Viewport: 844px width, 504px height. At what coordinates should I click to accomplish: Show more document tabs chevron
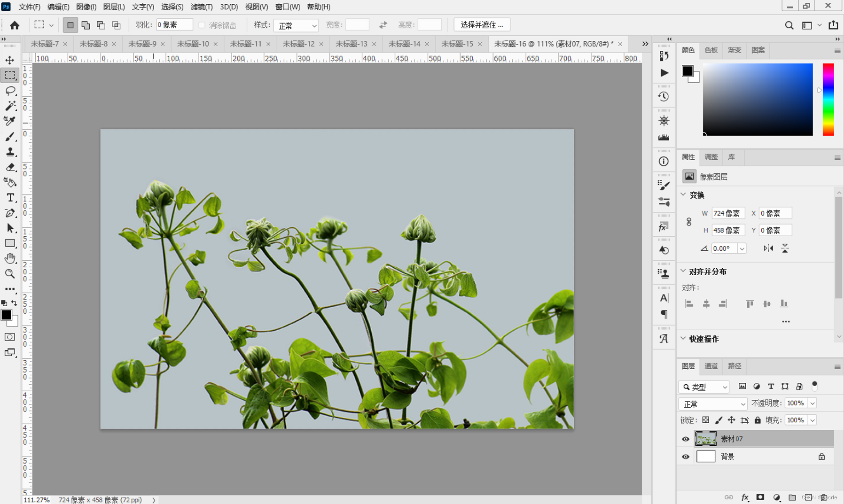point(645,44)
